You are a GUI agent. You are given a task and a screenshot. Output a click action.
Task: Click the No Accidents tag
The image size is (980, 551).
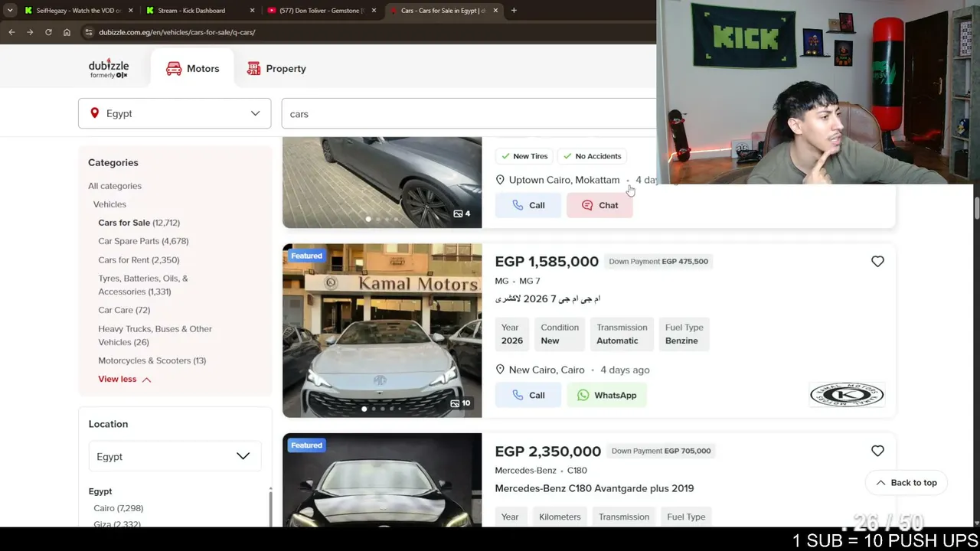592,156
